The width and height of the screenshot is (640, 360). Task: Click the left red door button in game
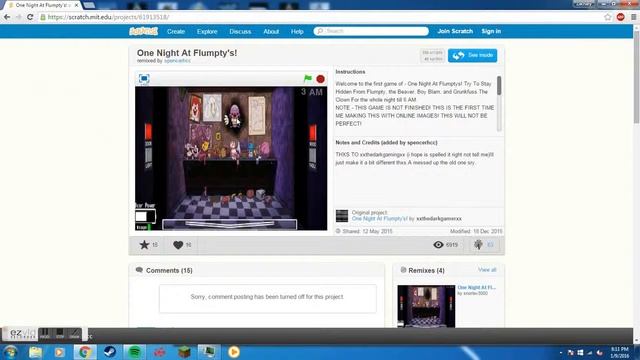coord(148,132)
